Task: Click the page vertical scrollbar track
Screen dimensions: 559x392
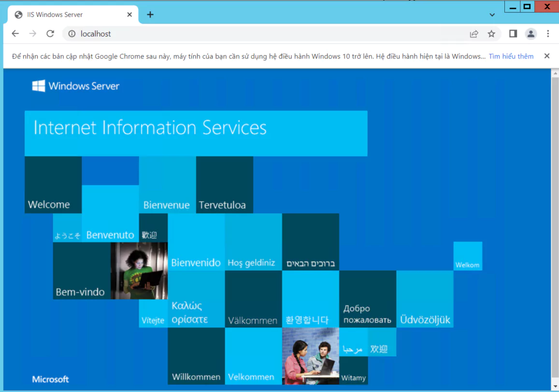Action: pos(555,229)
